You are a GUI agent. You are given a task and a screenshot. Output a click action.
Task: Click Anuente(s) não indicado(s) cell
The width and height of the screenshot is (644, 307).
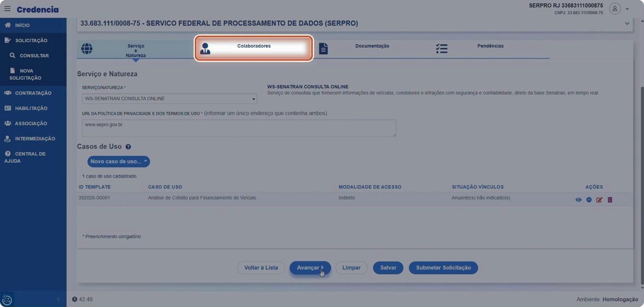(481, 198)
